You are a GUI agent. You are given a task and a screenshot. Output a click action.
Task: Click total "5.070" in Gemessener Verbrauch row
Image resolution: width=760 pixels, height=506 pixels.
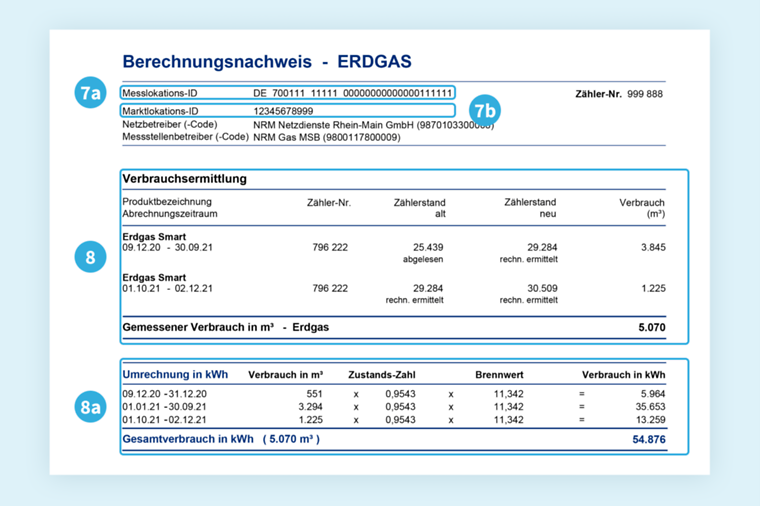652,328
